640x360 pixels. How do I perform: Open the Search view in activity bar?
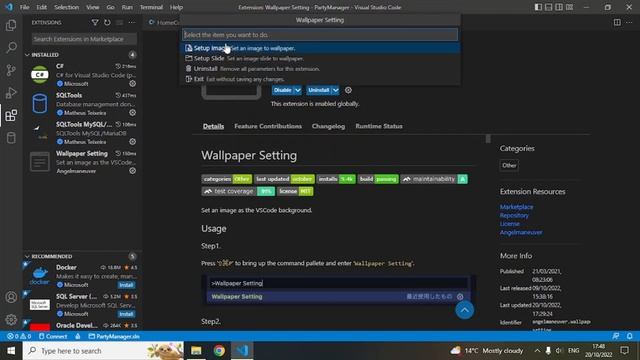(11, 47)
